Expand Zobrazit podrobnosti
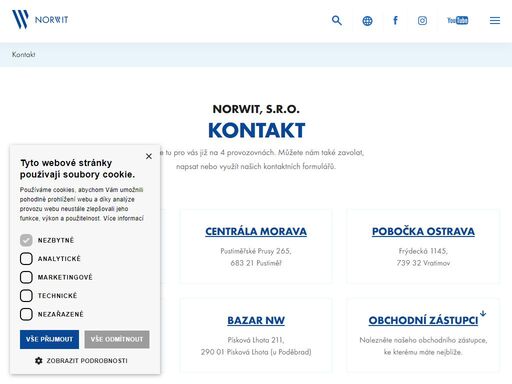The width and height of the screenshot is (512, 384). click(x=87, y=361)
